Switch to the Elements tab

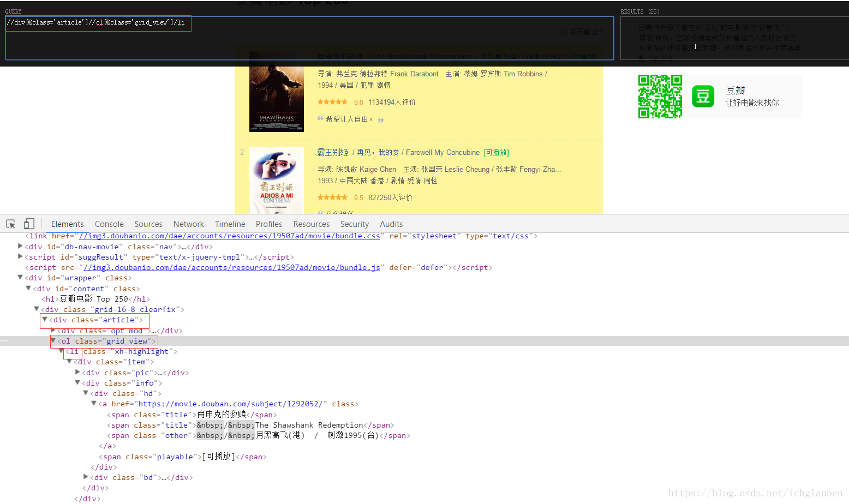pos(68,224)
